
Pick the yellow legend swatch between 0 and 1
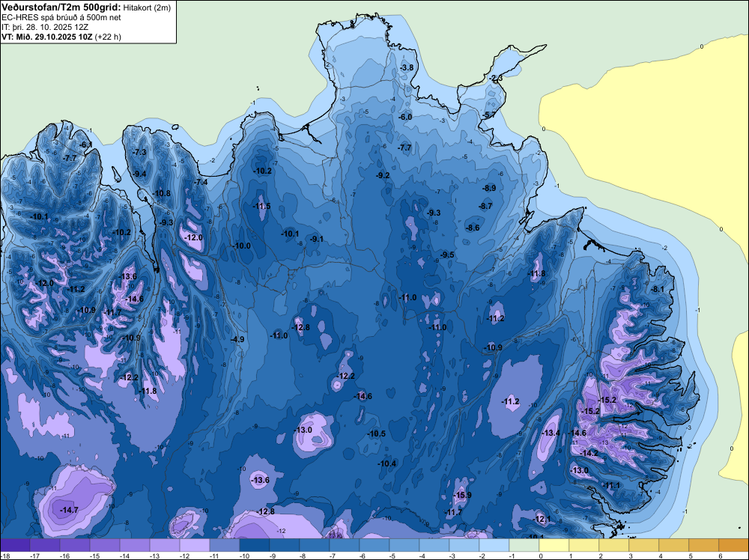point(554,545)
